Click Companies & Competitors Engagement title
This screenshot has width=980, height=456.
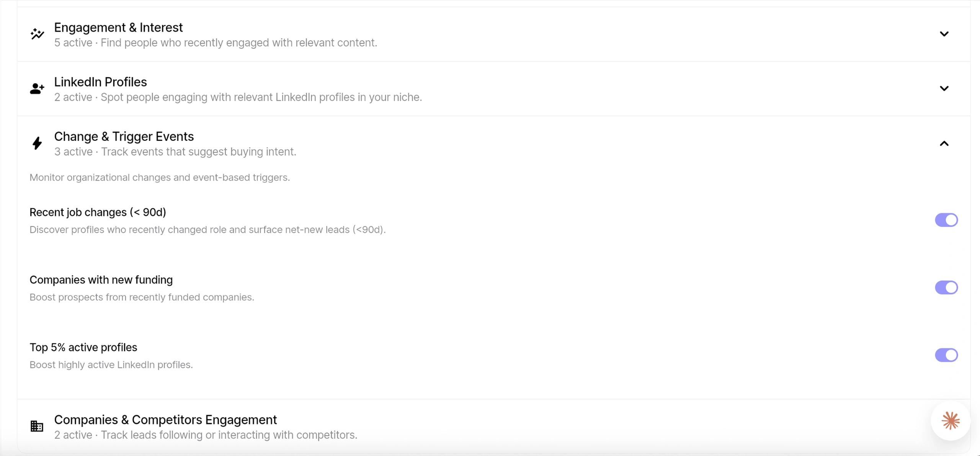click(165, 420)
